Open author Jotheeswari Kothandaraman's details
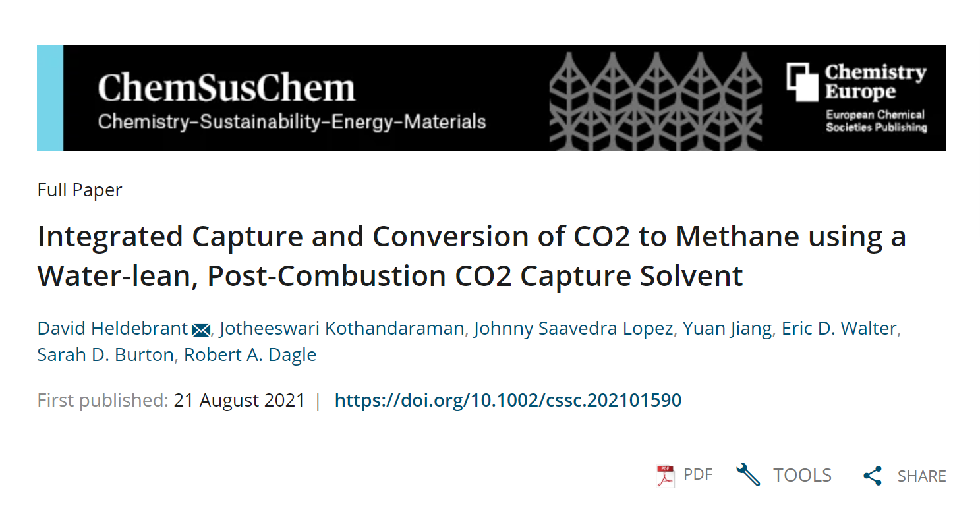This screenshot has width=980, height=508. click(341, 328)
